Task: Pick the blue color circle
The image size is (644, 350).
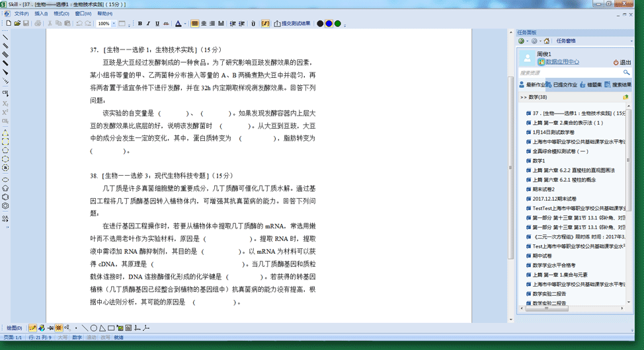Action: 329,24
